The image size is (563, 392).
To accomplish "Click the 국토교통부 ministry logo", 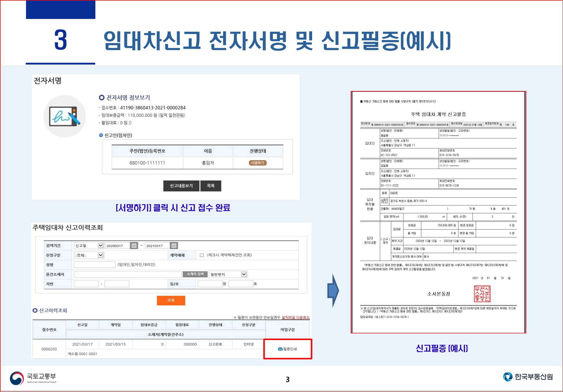I will pos(33,378).
